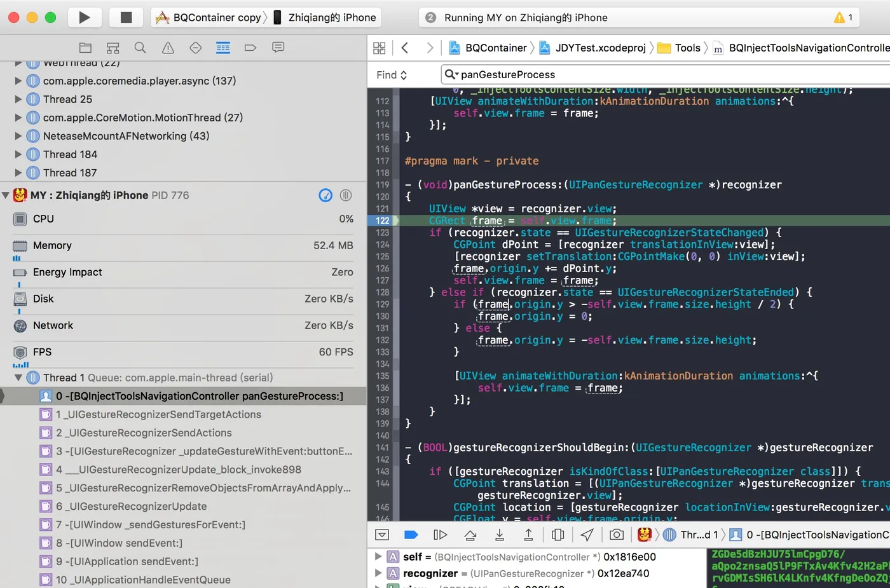Viewport: 890px width, 588px height.
Task: Collapse Thread 1 main-thread frames
Action: [18, 378]
